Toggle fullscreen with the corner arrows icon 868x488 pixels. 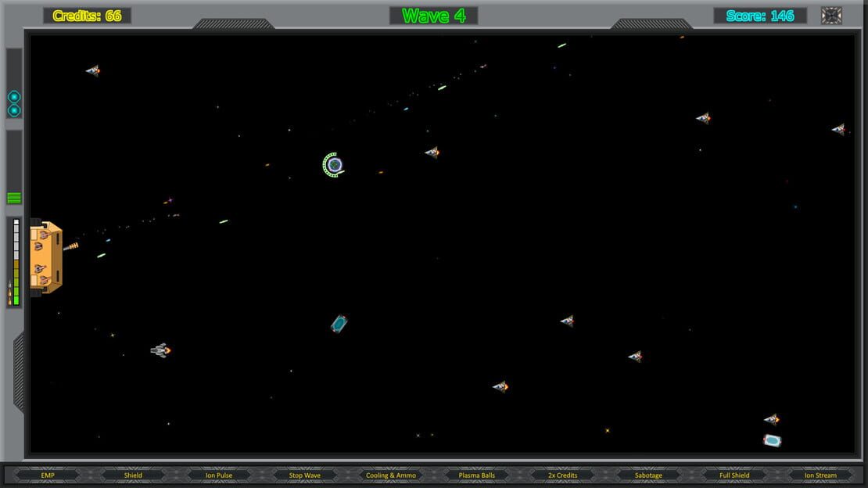[831, 16]
